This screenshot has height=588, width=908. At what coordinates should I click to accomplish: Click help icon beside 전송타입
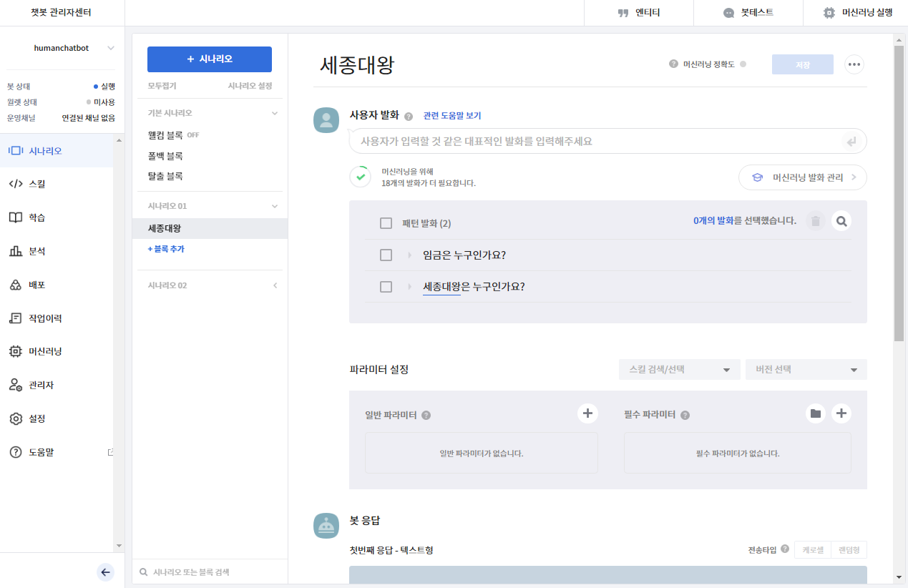pos(785,549)
